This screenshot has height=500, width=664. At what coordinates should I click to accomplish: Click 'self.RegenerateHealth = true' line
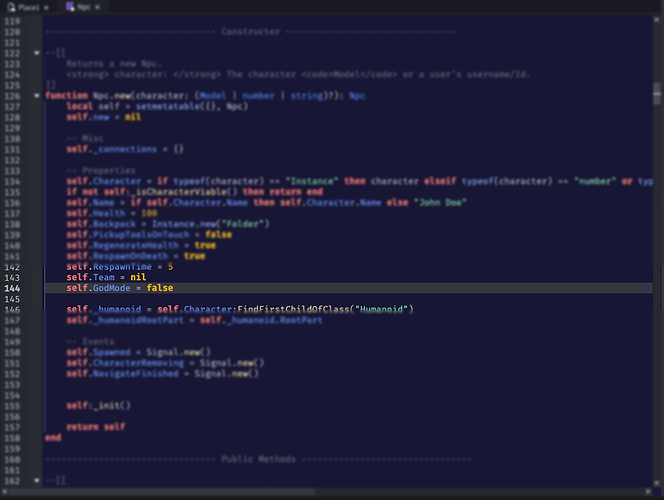(141, 245)
